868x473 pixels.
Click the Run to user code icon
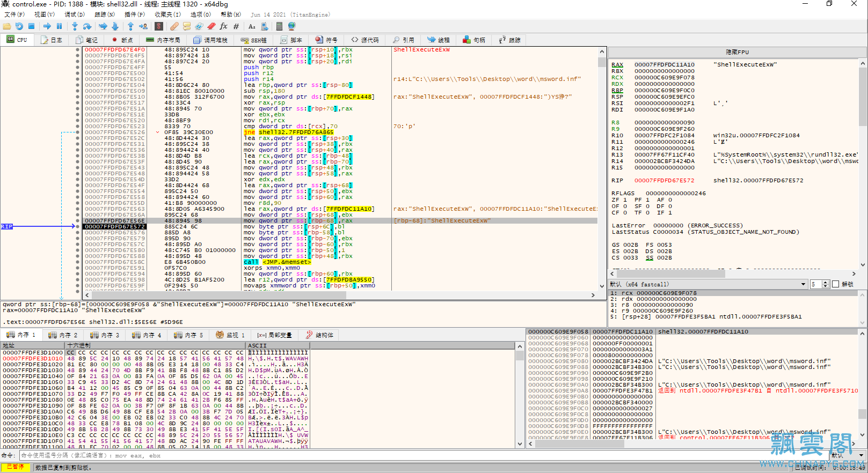click(143, 26)
